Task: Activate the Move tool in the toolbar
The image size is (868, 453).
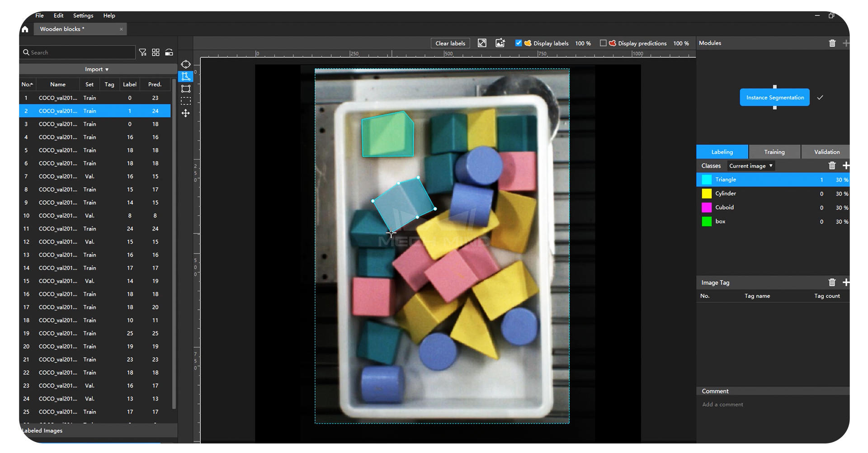Action: 186,113
